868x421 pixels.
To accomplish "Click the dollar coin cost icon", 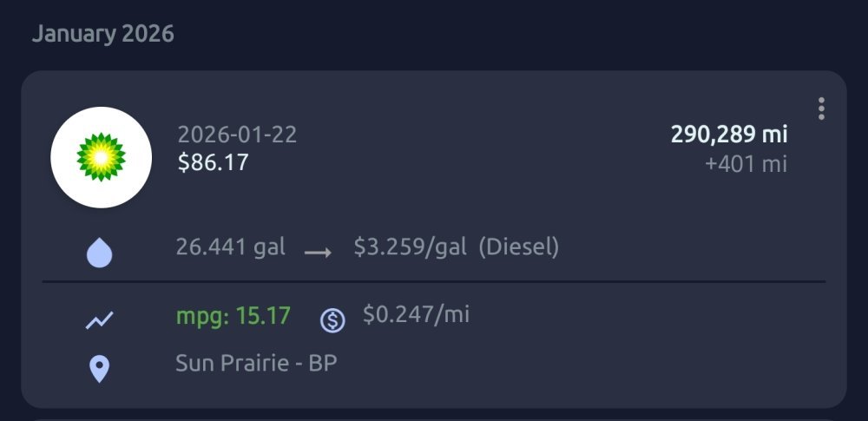I will point(332,320).
